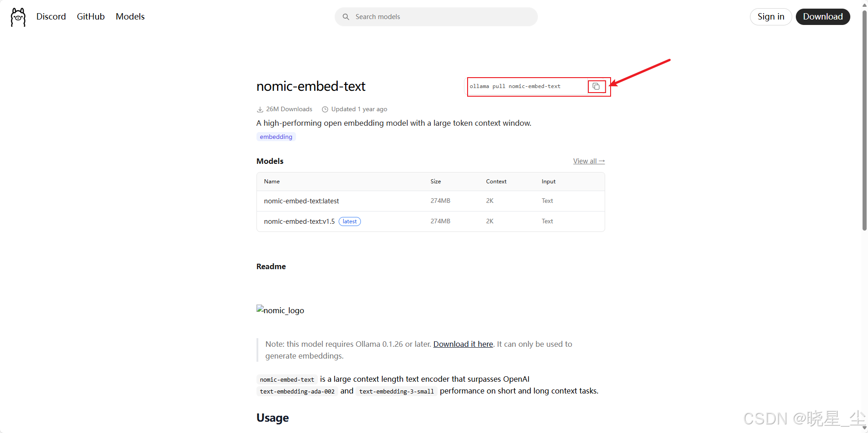The height and width of the screenshot is (433, 868).
Task: Open the Discord link
Action: (x=51, y=17)
